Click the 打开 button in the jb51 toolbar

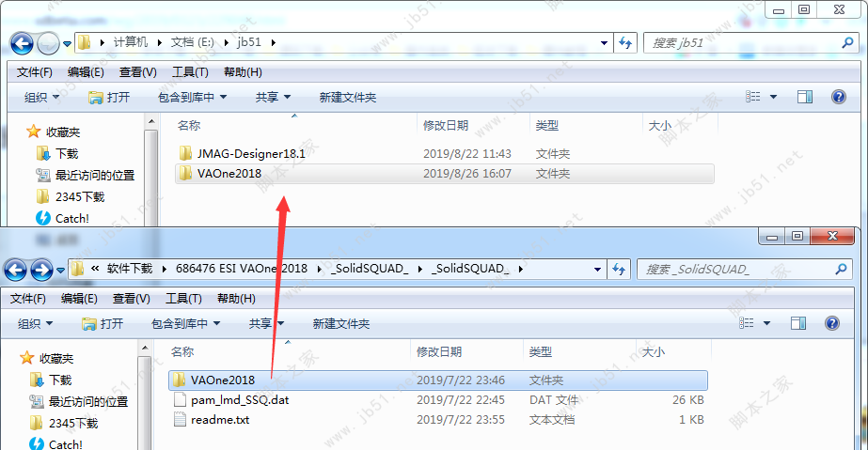[x=109, y=98]
